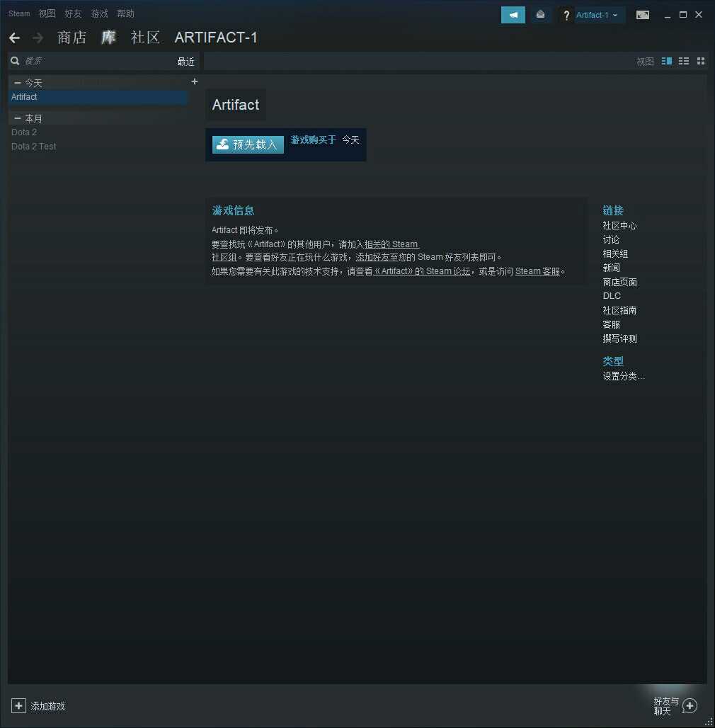The image size is (715, 728).
Task: Open the 游戏 menu
Action: click(x=99, y=13)
